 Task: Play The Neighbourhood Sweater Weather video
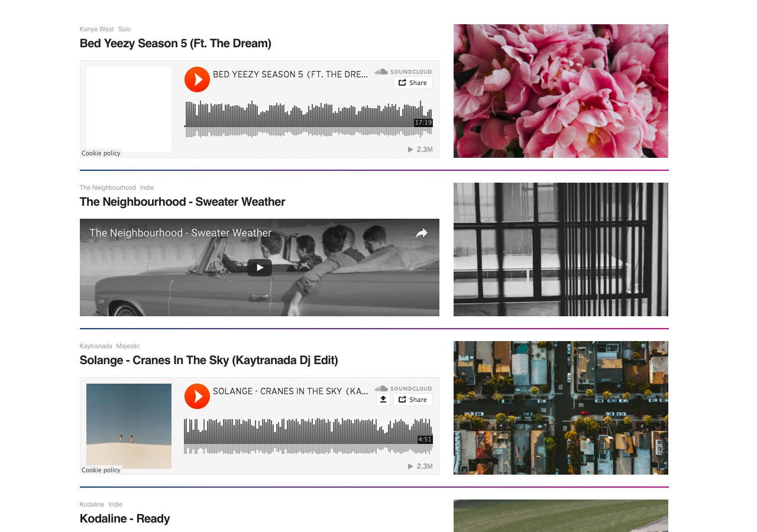[259, 268]
